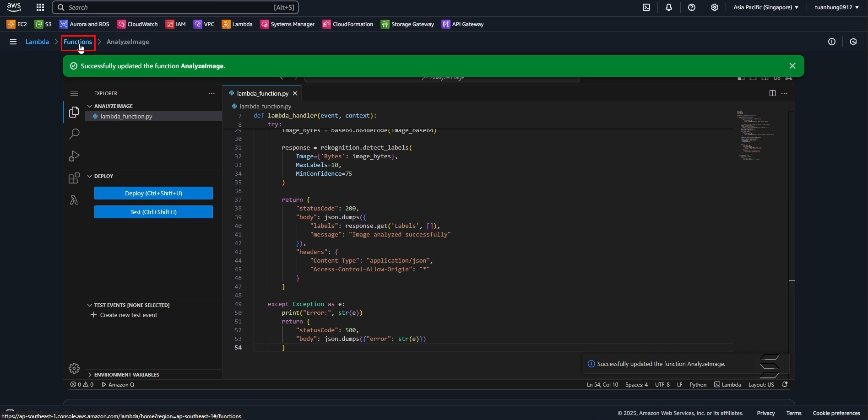Image resolution: width=868 pixels, height=420 pixels.
Task: Toggle the Lambda side navigation hamburger
Action: tap(13, 42)
